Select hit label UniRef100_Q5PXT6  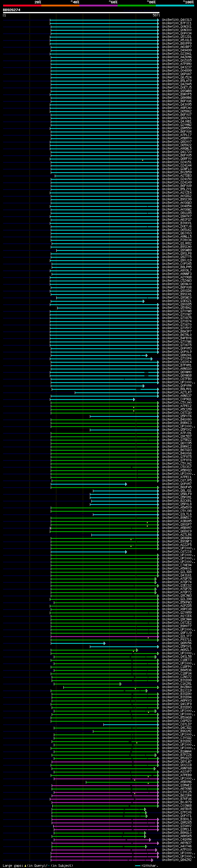[177, 416]
